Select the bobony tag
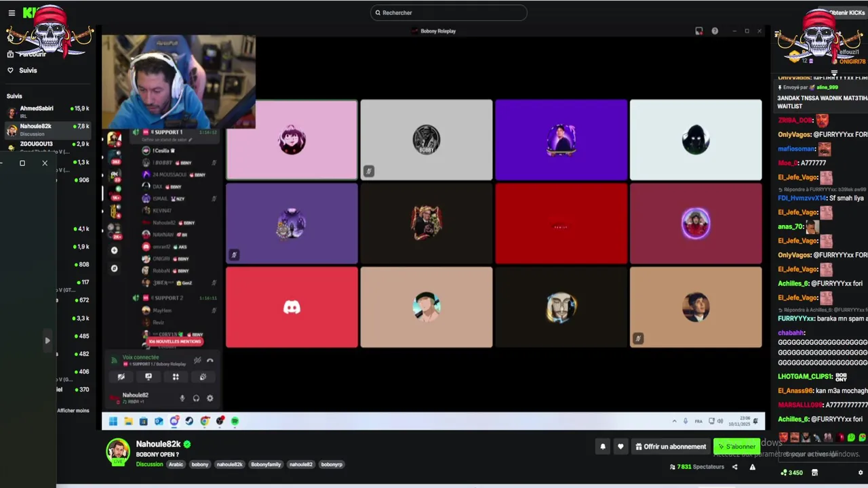This screenshot has height=488, width=868. click(x=200, y=465)
